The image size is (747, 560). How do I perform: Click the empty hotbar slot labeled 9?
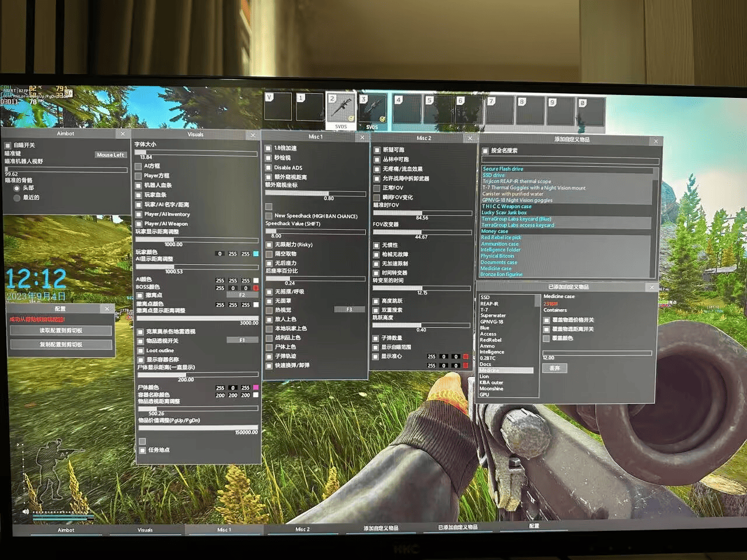pos(561,111)
